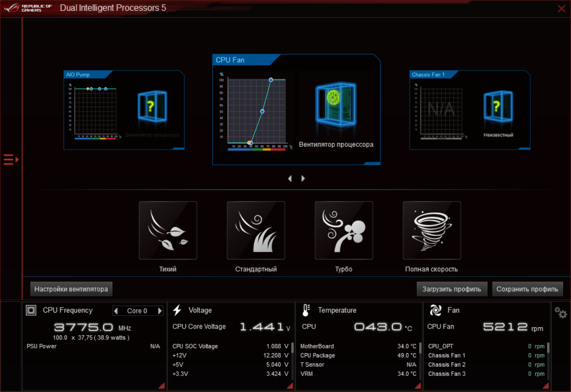Click the Republic of Gamers logo
The image size is (571, 392).
pos(28,8)
